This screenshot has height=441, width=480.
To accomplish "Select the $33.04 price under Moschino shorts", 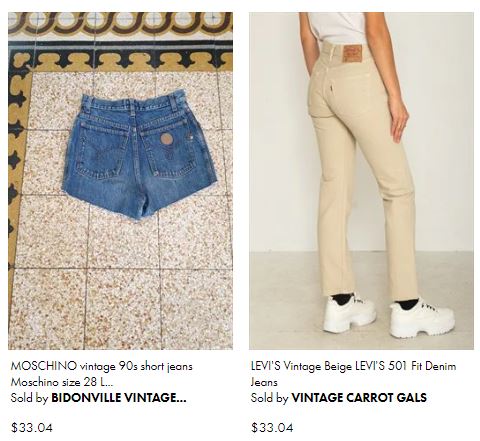I will pyautogui.click(x=32, y=427).
